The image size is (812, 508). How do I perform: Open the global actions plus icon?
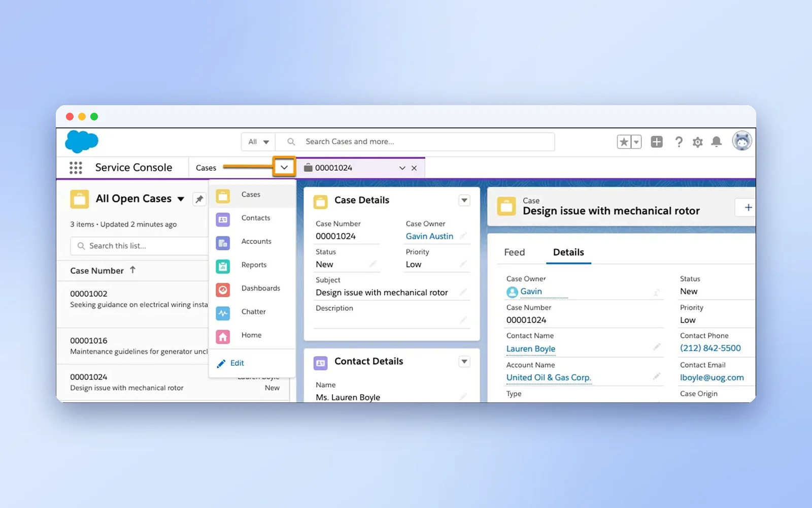pos(657,142)
